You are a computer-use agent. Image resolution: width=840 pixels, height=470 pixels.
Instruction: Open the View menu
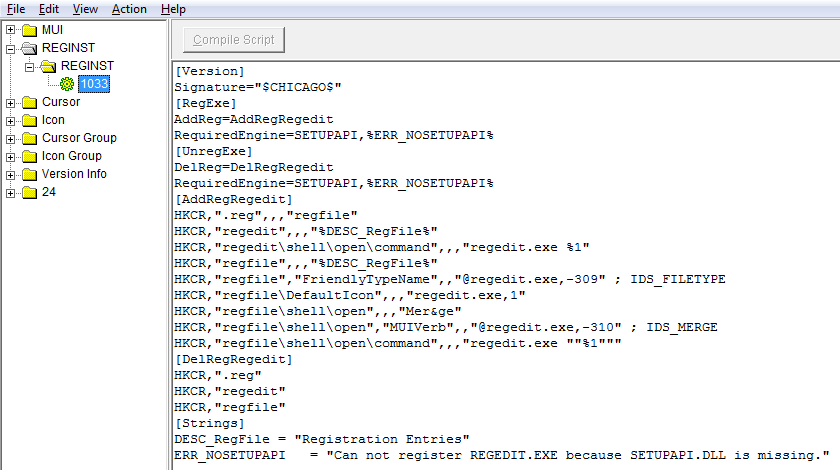tap(85, 9)
